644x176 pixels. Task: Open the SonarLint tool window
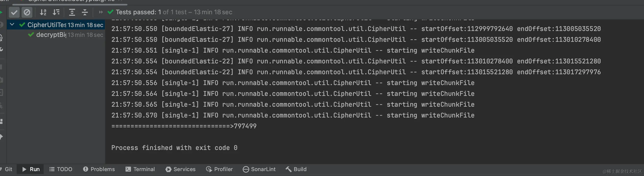coord(259,169)
